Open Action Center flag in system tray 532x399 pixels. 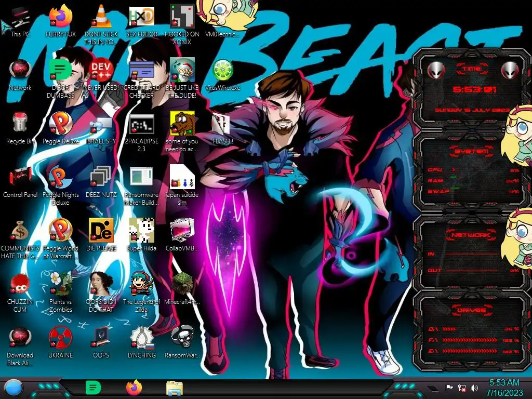(449, 388)
